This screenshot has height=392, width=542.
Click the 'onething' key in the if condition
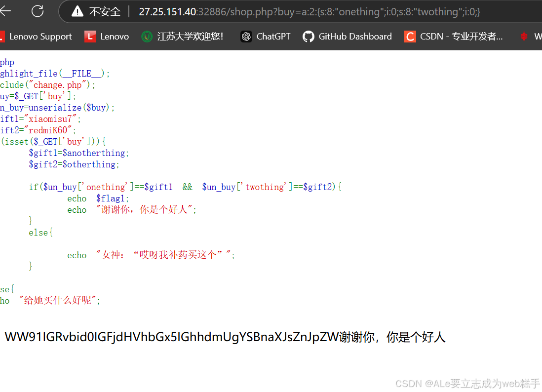click(x=107, y=187)
